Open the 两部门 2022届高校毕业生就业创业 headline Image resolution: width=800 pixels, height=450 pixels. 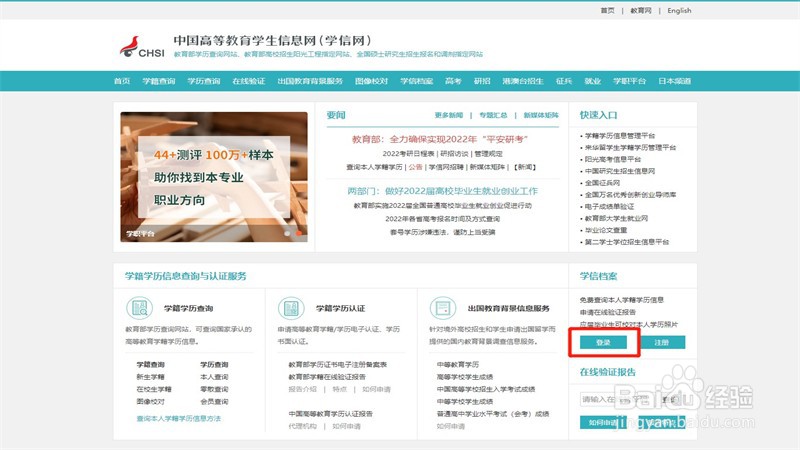coord(442,191)
